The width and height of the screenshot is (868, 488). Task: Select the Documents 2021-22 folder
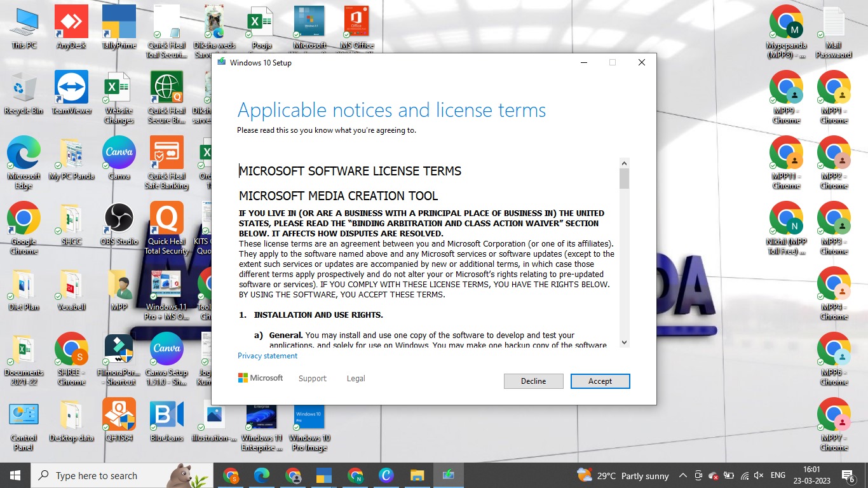point(24,360)
